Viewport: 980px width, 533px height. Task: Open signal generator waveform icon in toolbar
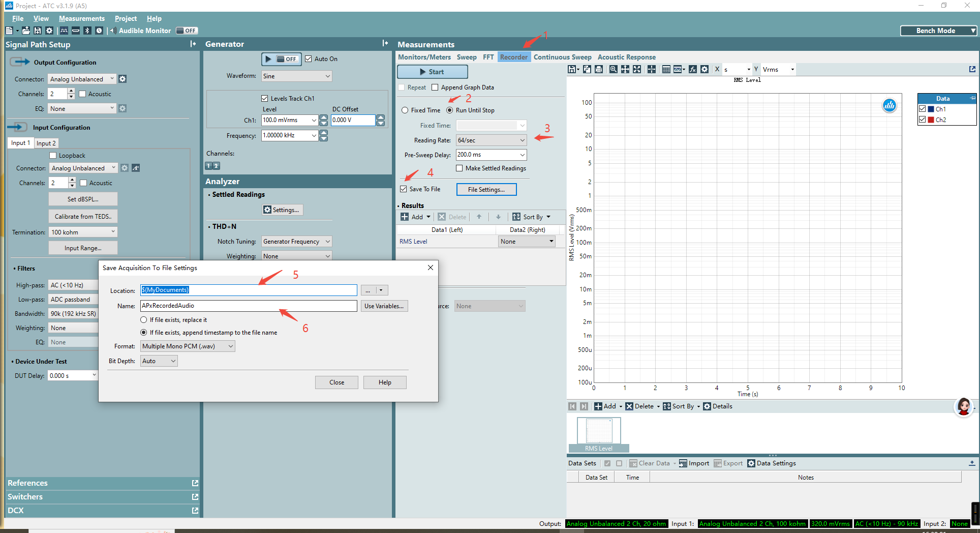64,31
